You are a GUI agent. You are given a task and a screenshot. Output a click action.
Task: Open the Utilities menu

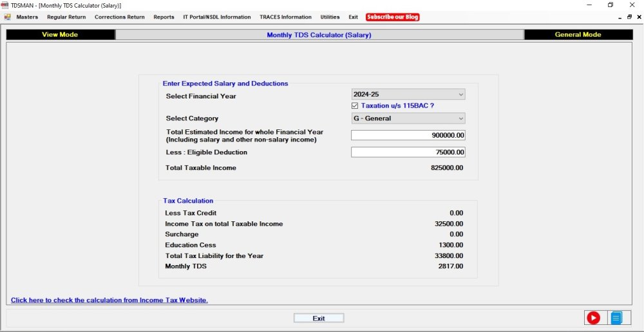(x=330, y=17)
